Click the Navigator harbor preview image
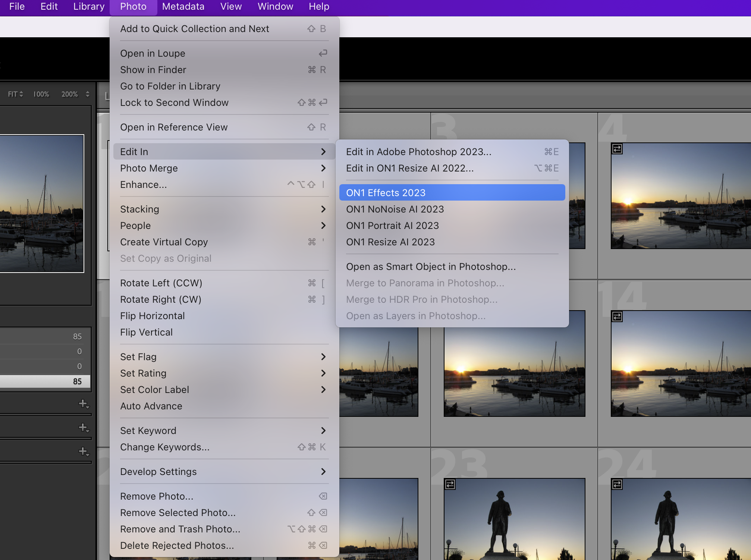This screenshot has height=560, width=751. tap(42, 204)
